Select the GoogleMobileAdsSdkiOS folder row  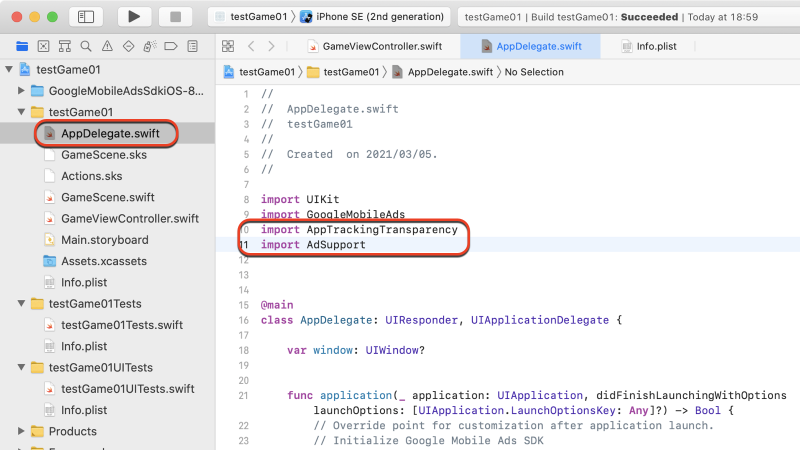tap(126, 91)
